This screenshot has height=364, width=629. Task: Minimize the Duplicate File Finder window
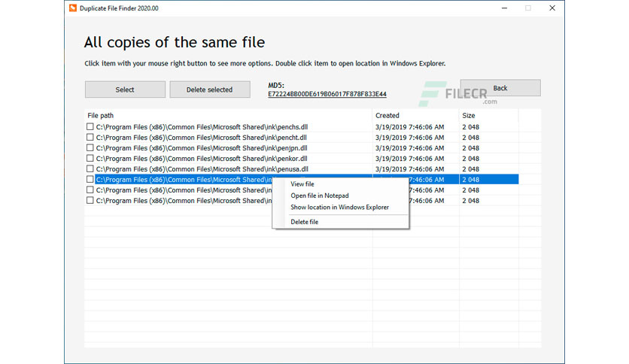coord(504,8)
